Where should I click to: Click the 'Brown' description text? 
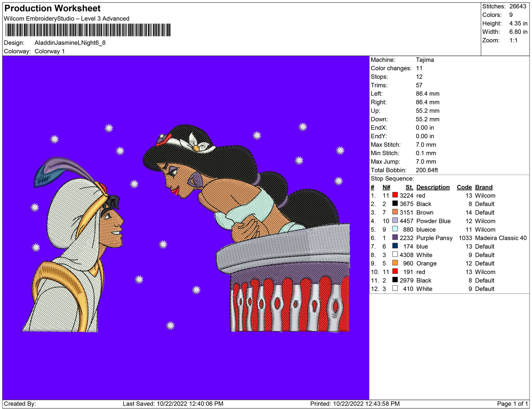(425, 212)
